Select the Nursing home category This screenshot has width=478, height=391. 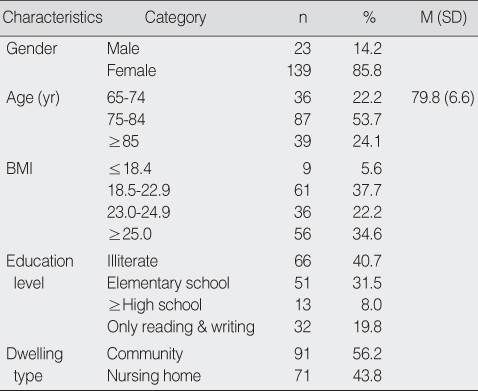click(x=154, y=376)
